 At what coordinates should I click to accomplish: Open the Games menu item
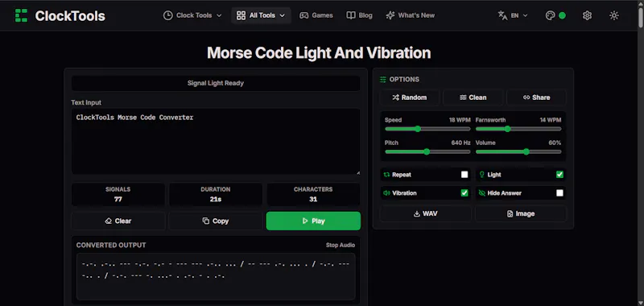click(316, 15)
